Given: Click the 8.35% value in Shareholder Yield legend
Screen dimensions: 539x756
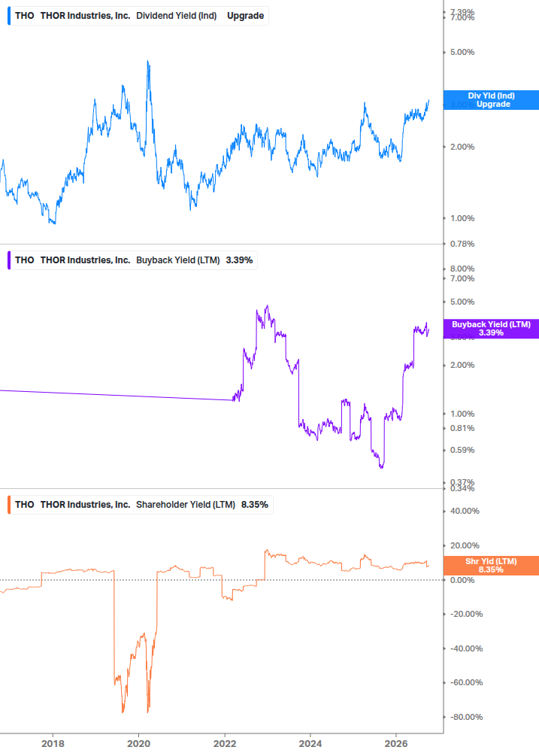Looking at the screenshot, I should (x=255, y=505).
